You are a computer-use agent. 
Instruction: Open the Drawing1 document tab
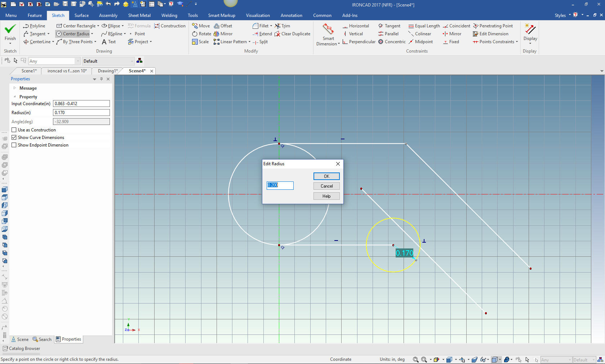pyautogui.click(x=107, y=71)
